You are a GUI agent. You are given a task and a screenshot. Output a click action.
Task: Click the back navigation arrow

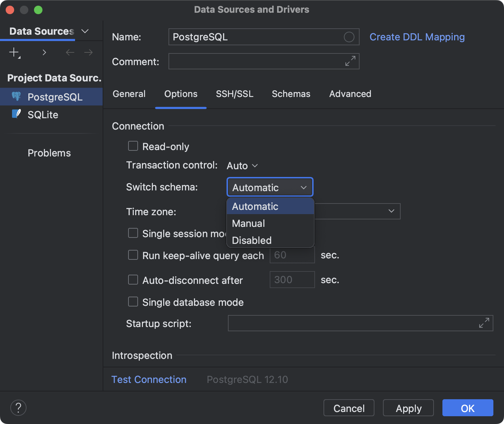tap(70, 52)
